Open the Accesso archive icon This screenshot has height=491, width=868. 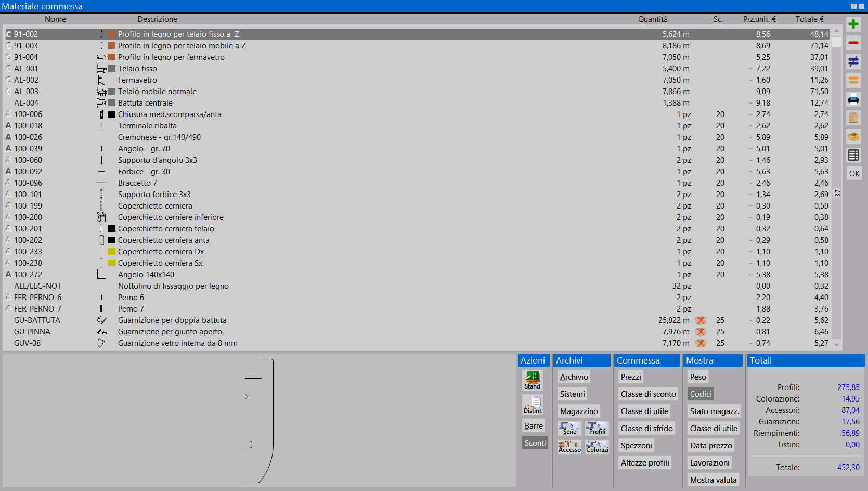[x=569, y=446]
